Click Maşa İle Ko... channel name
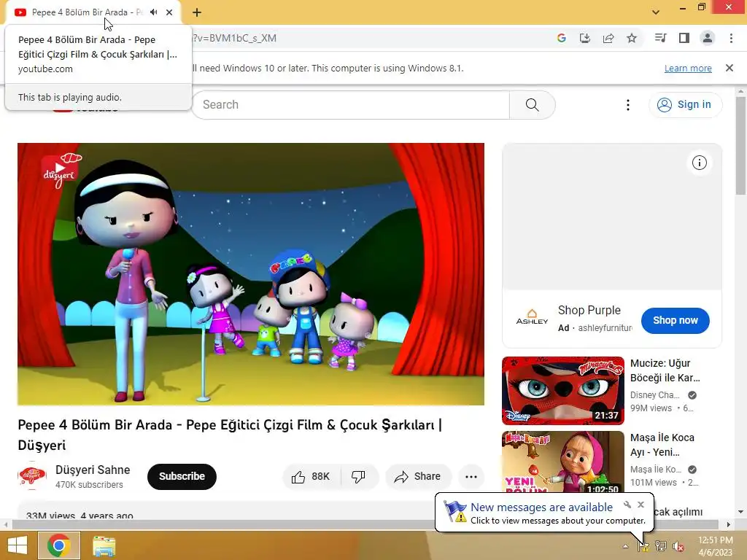Viewport: 747px width, 560px height. (656, 470)
